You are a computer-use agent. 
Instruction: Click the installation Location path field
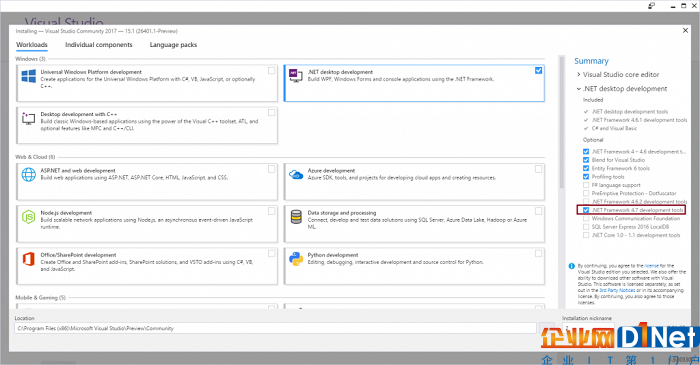click(x=275, y=328)
